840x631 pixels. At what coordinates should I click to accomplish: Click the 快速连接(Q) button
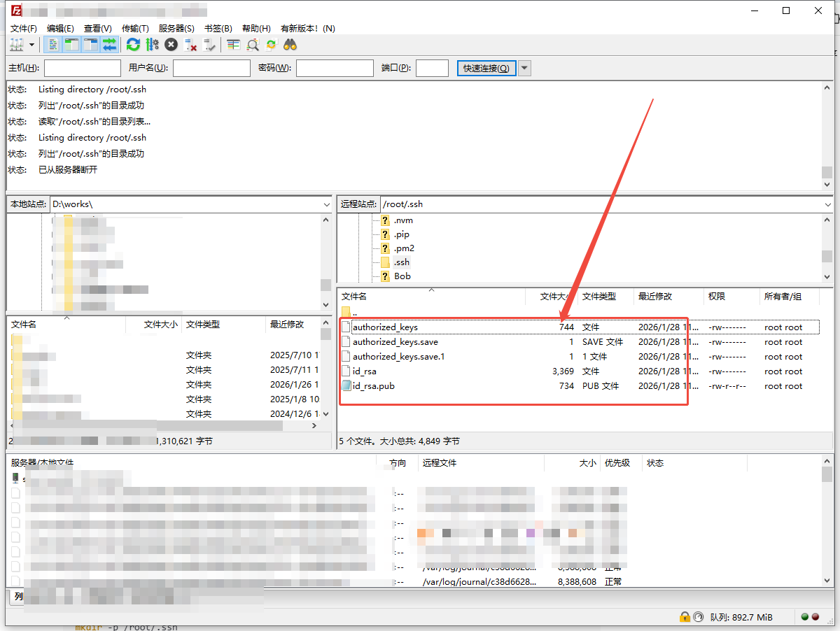pos(486,68)
